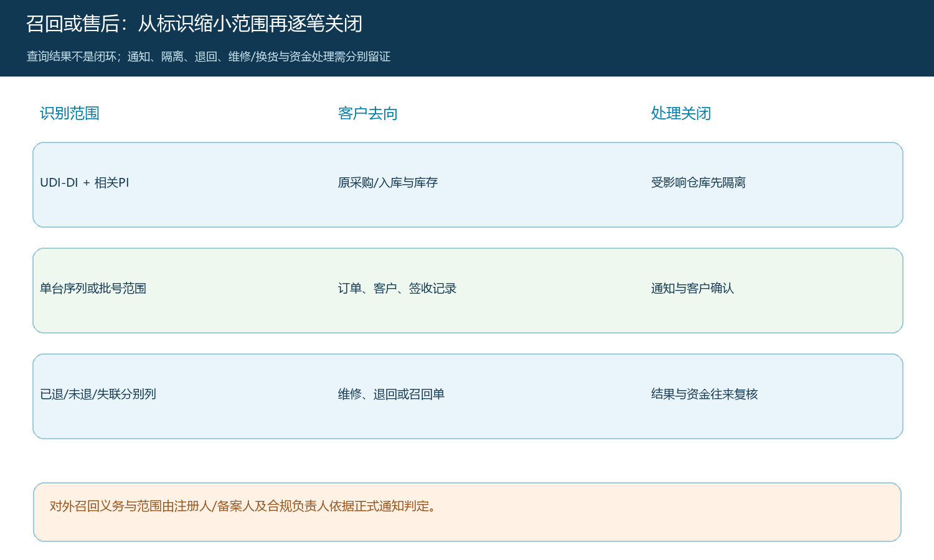
Task: Select the cell UDI-DI + 相关PI
Action: click(85, 182)
